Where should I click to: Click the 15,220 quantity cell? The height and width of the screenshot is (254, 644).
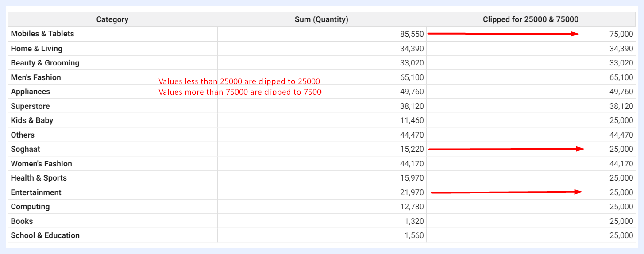click(412, 149)
